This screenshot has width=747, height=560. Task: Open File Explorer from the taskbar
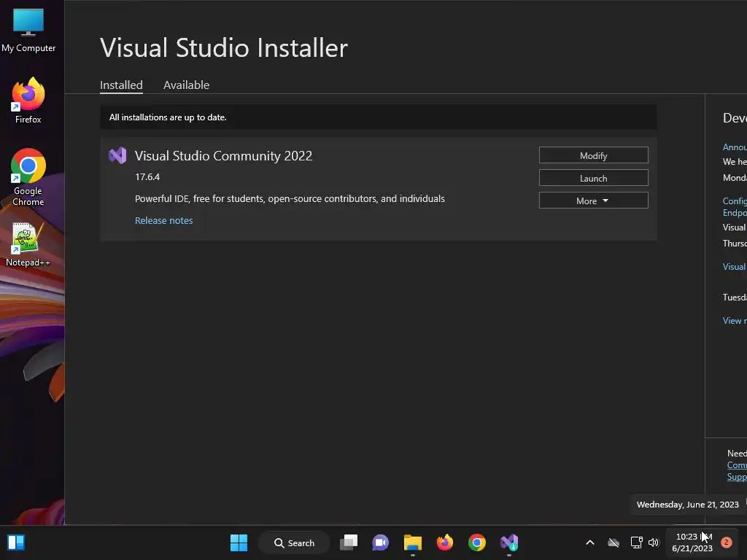click(413, 542)
